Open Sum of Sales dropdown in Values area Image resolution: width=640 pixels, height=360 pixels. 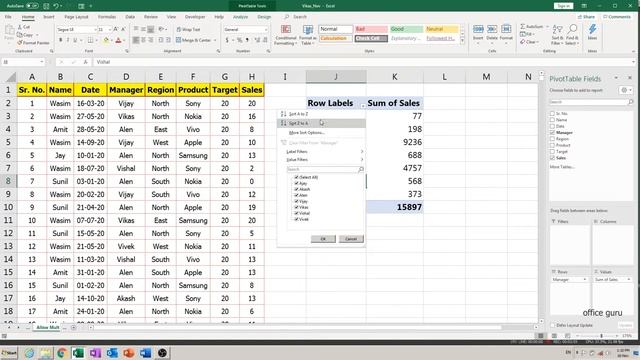[x=629, y=280]
